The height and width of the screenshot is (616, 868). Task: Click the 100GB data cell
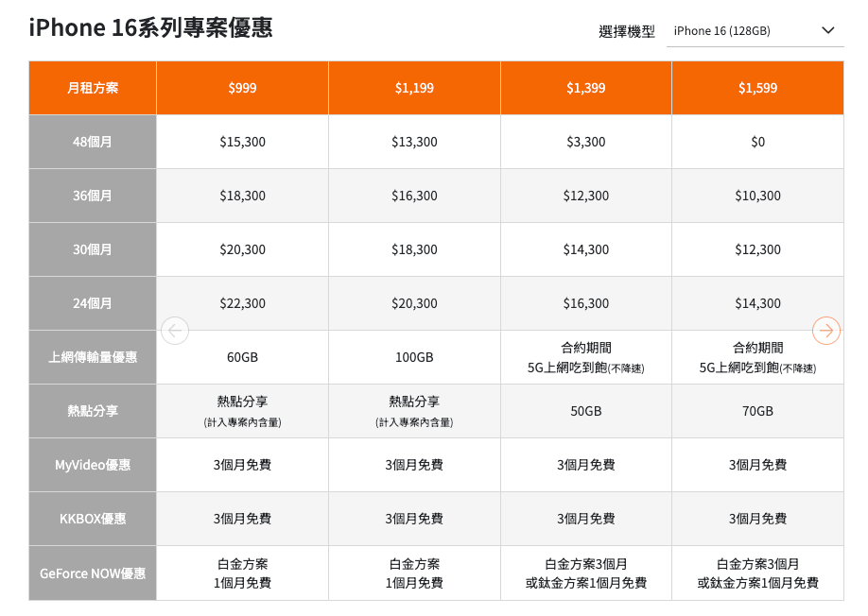tap(414, 357)
